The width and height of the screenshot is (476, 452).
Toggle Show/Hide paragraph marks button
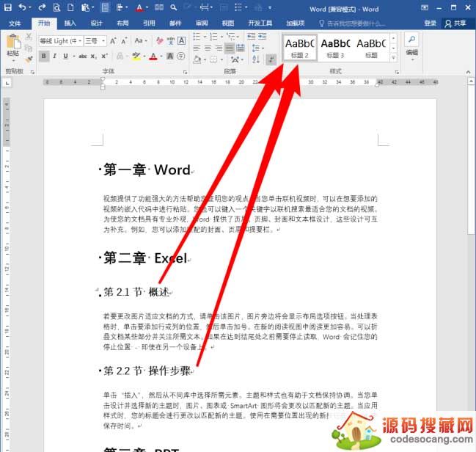tap(271, 60)
